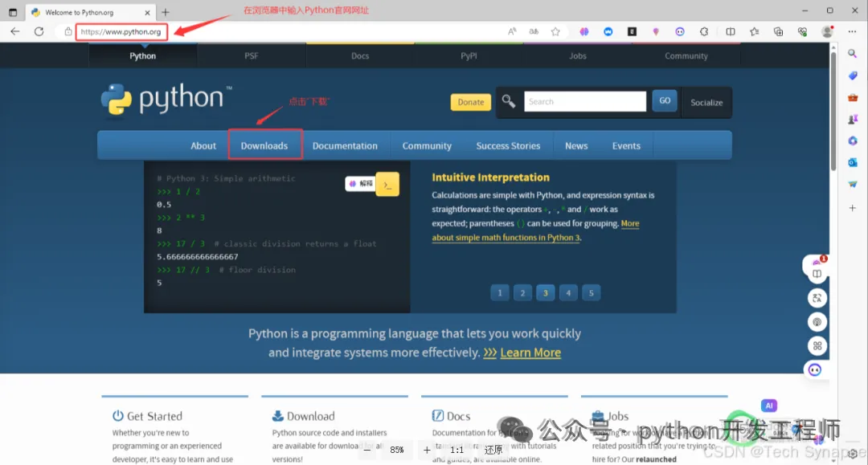Open the Extensions puzzle-piece icon
868x465 pixels.
click(x=703, y=31)
